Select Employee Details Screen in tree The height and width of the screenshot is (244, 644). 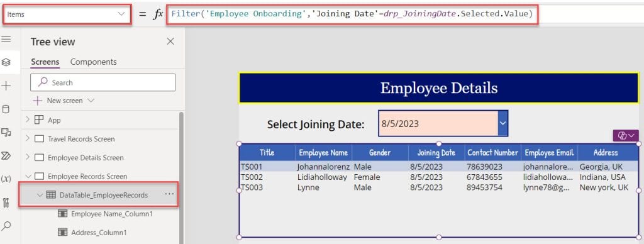[86, 158]
